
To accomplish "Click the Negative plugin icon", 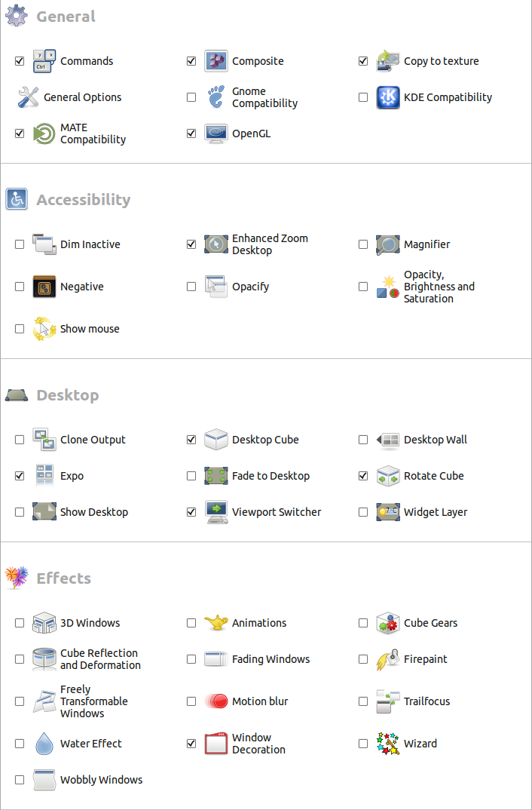I will (x=44, y=287).
